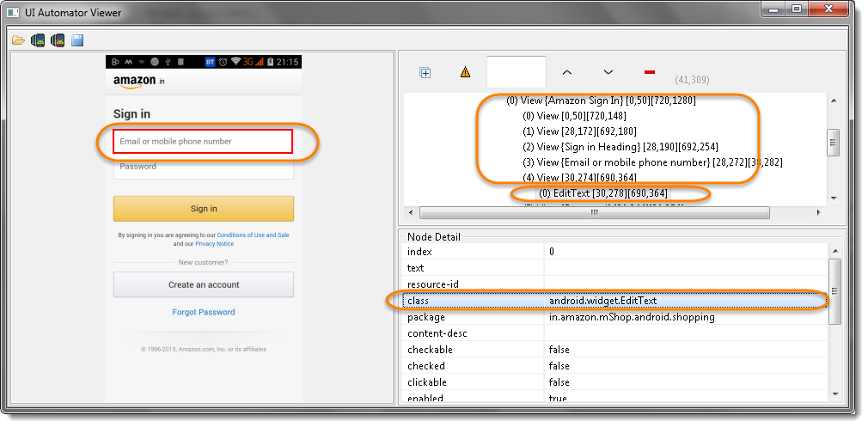Click the second Device Screenshot toolbar icon

point(58,40)
